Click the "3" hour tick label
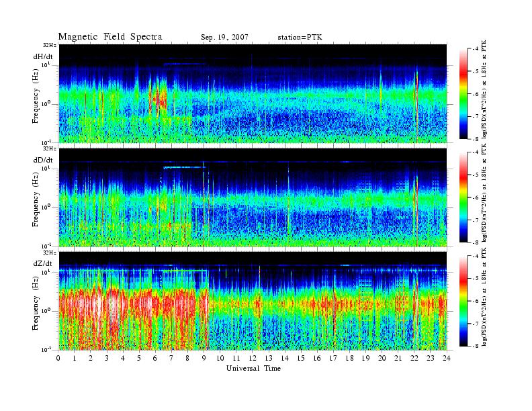This screenshot has width=532, height=411. point(107,358)
